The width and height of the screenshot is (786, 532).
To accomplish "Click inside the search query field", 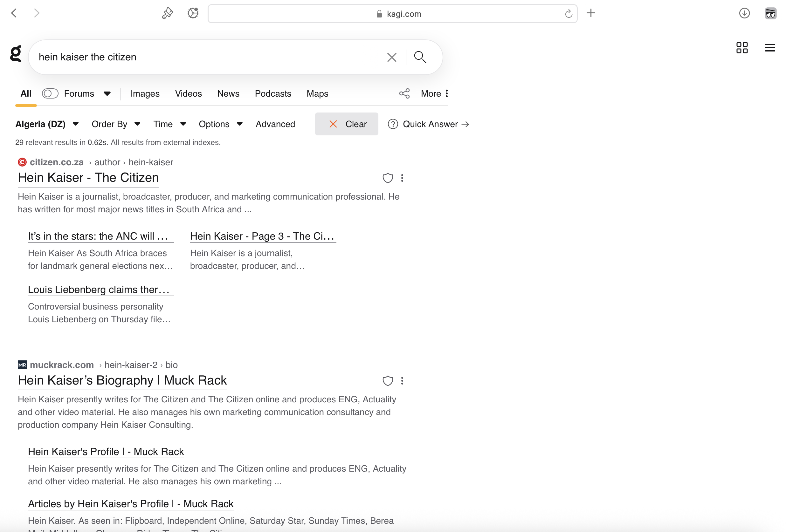I will point(203,57).
